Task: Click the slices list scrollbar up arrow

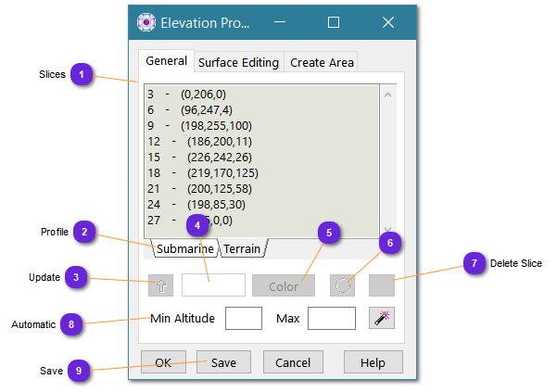Action: tap(387, 95)
